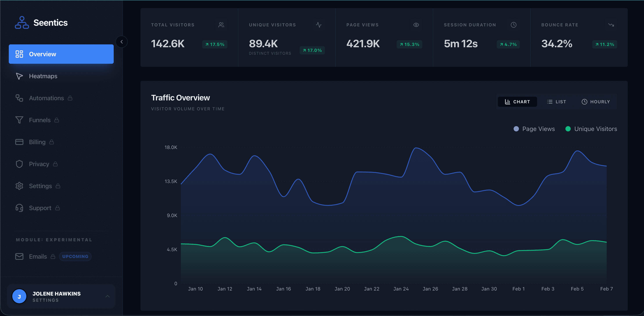Select the CHART view button

[517, 102]
